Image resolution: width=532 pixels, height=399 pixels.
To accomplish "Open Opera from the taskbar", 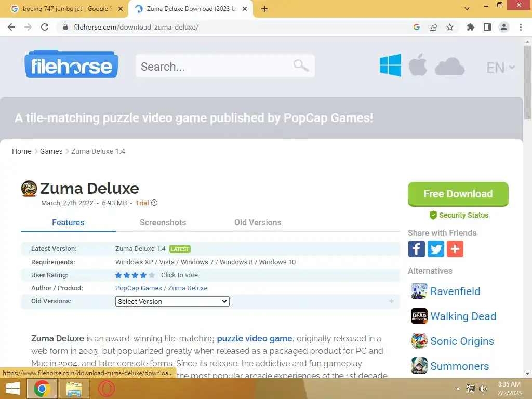I will [x=107, y=389].
